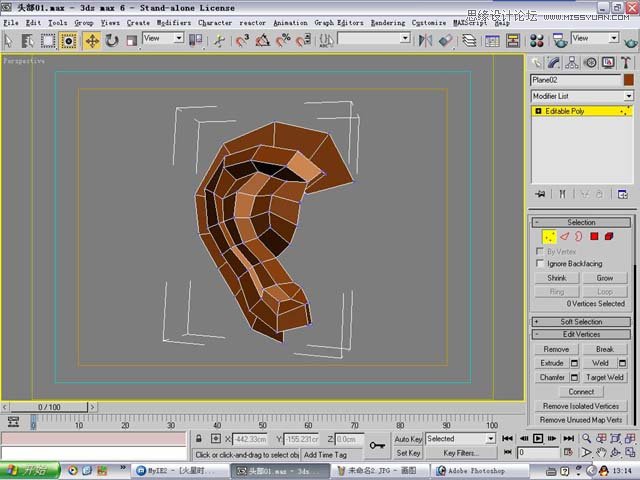The height and width of the screenshot is (480, 640).
Task: Collapse the Selection rollout
Action: (x=581, y=222)
